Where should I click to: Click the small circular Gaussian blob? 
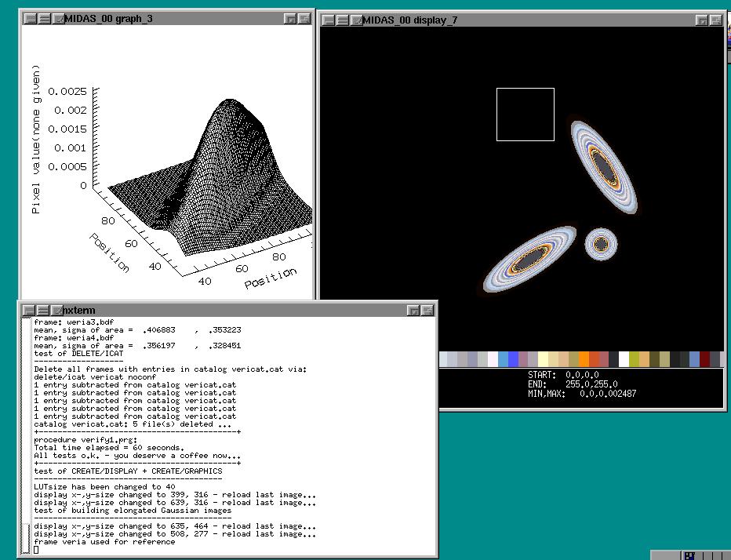(602, 244)
